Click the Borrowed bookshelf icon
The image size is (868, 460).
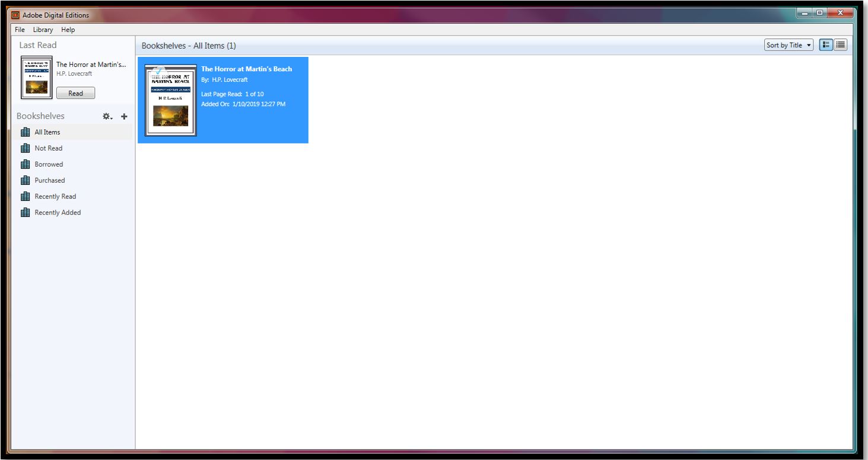26,164
